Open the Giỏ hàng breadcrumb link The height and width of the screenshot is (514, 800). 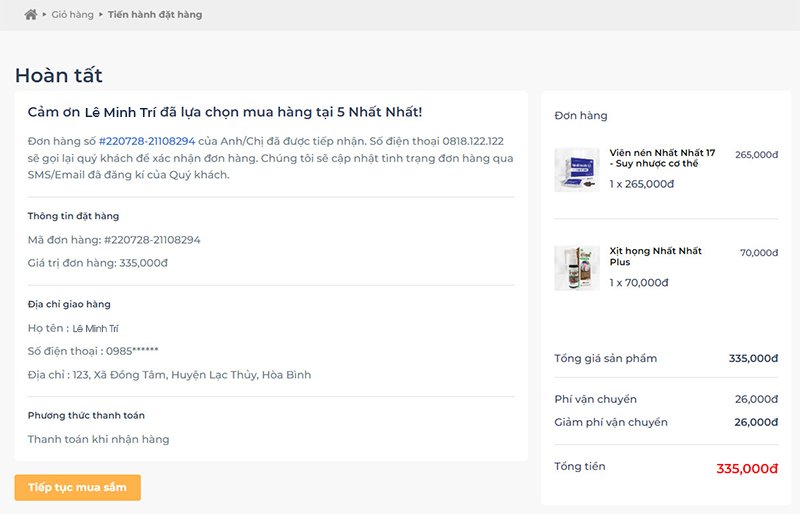(72, 15)
